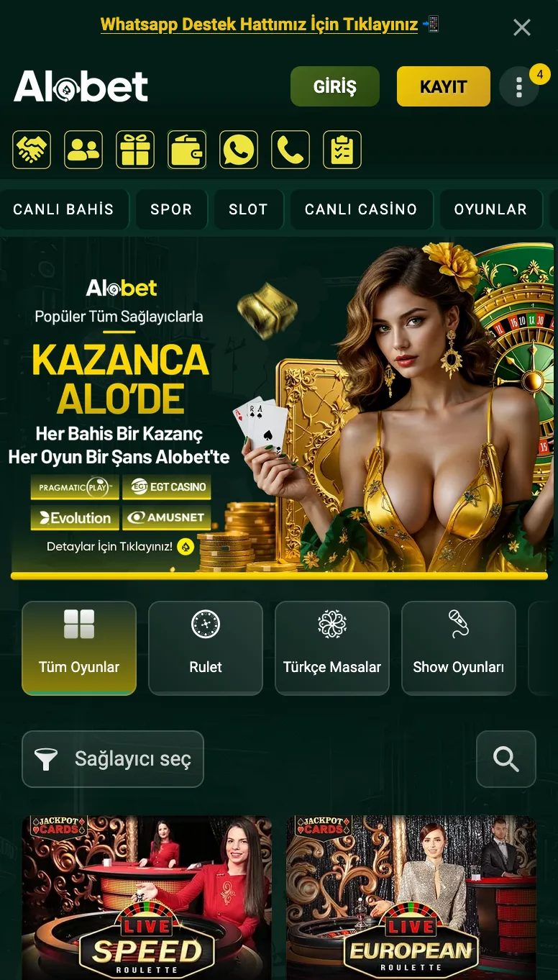This screenshot has height=980, width=558.
Task: Choose the Türkçe Masalar category filter
Action: (332, 648)
